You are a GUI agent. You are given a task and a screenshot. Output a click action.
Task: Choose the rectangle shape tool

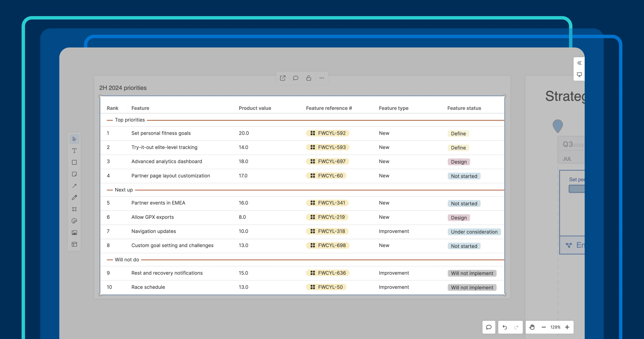pyautogui.click(x=74, y=162)
